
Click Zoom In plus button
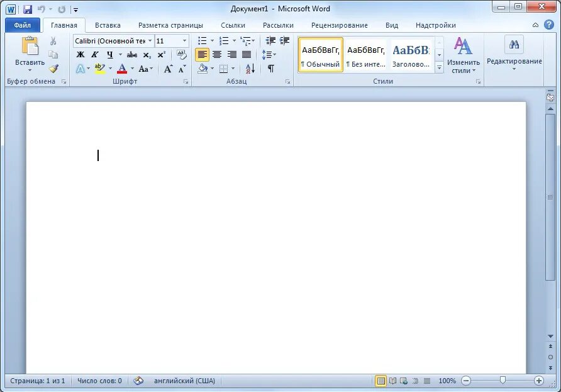(x=539, y=381)
